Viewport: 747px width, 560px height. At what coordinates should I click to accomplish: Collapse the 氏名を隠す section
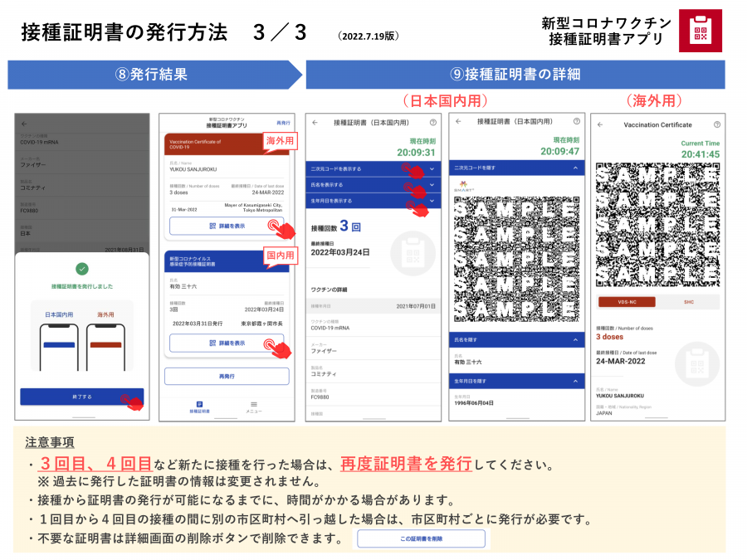(516, 340)
